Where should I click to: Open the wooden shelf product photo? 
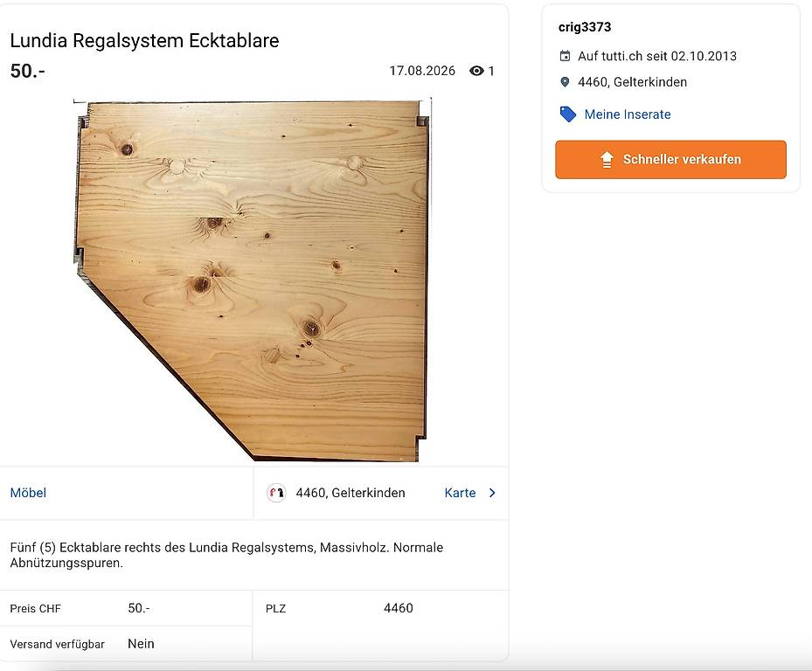(x=253, y=280)
